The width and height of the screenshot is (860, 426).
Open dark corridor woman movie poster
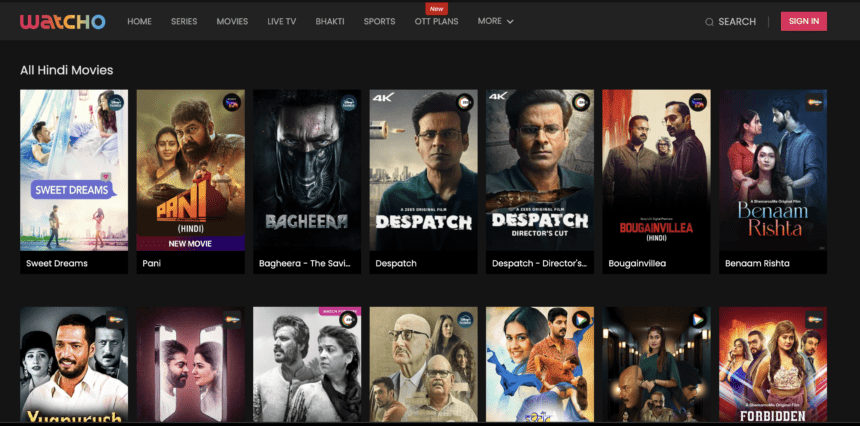pos(657,365)
